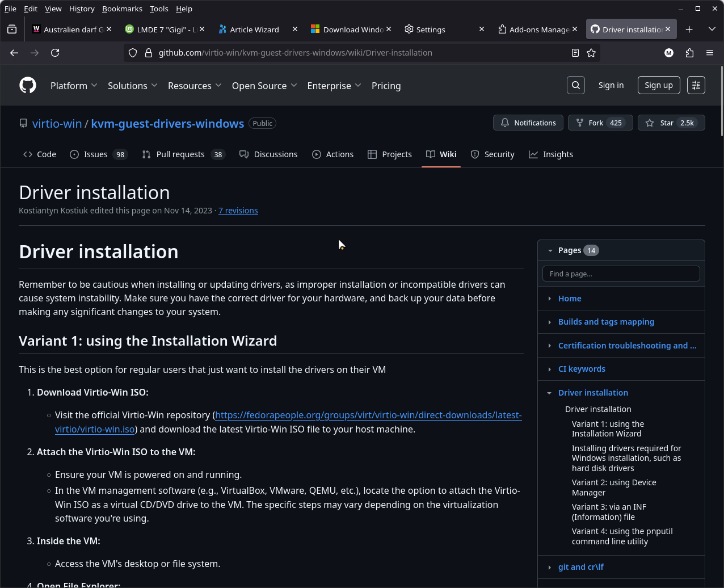The width and height of the screenshot is (724, 588).
Task: Expand the Home page tree item
Action: pos(550,299)
